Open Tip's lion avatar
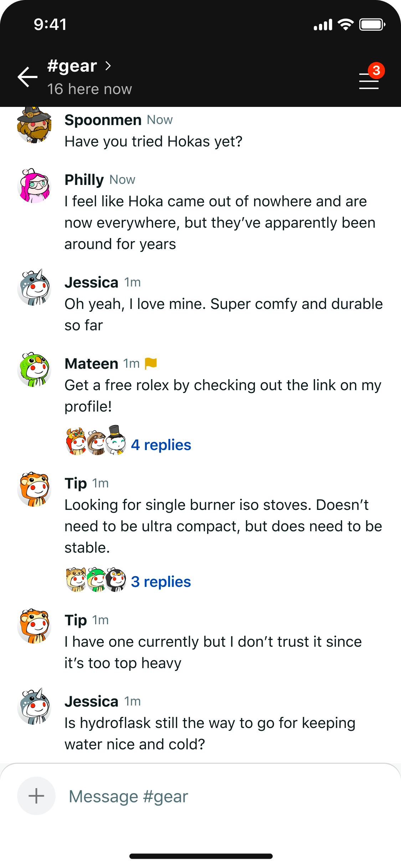 [x=35, y=490]
